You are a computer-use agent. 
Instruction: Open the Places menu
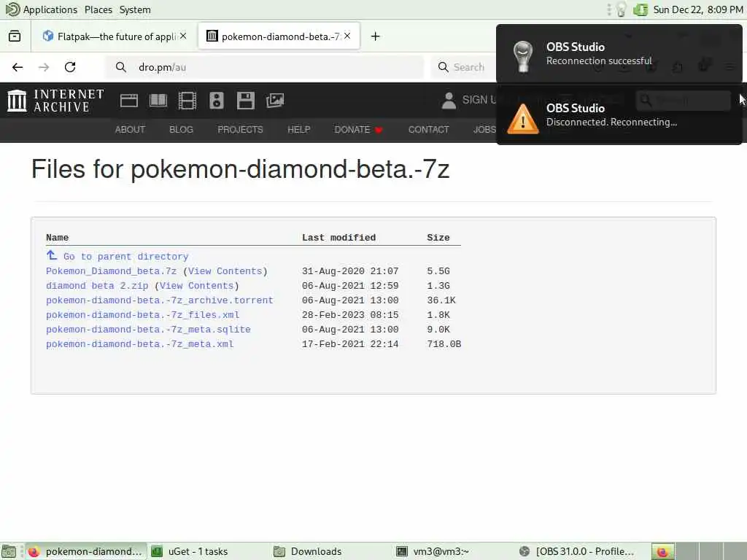98,9
